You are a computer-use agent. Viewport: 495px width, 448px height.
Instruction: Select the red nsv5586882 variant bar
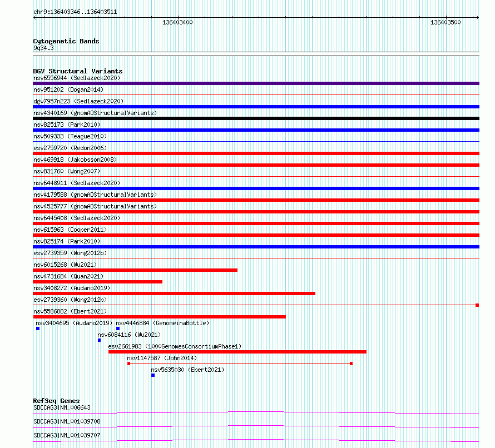click(160, 317)
